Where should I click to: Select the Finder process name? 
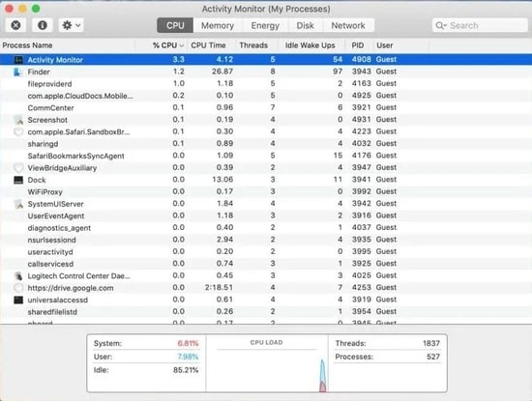39,72
